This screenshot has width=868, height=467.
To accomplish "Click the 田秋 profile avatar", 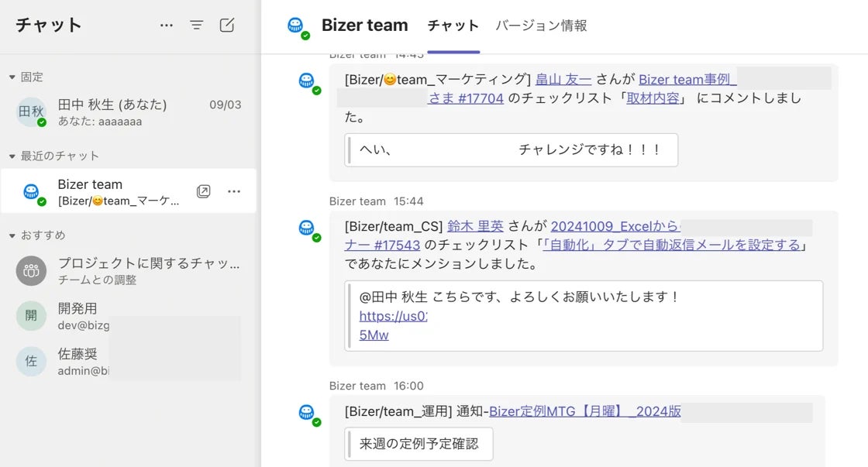I will pyautogui.click(x=32, y=112).
